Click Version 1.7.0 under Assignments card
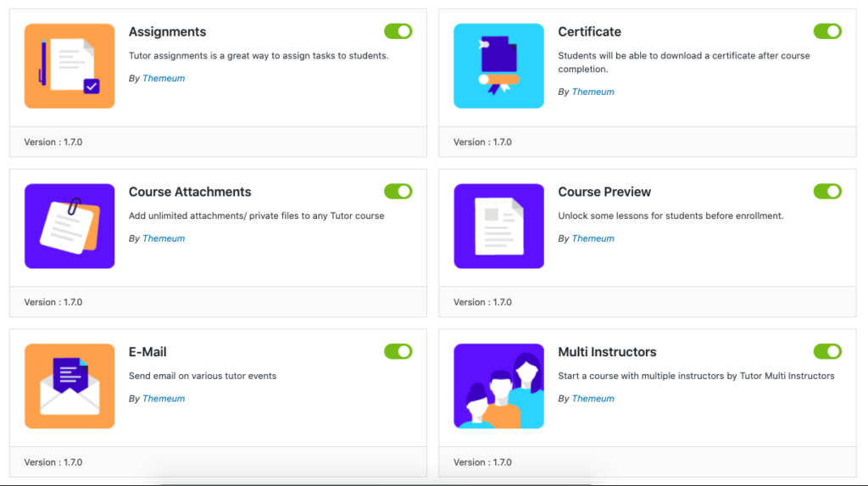Viewport: 868px width, 486px height. point(53,142)
